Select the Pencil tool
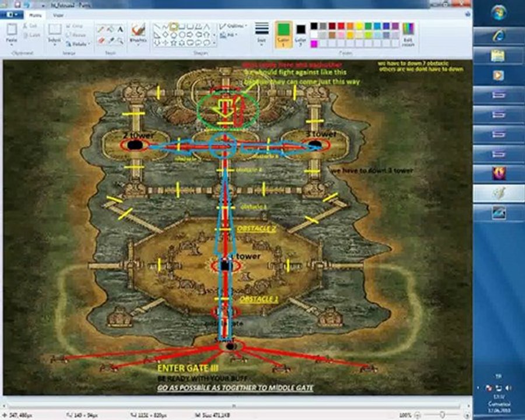The height and width of the screenshot is (420, 525). (x=100, y=29)
